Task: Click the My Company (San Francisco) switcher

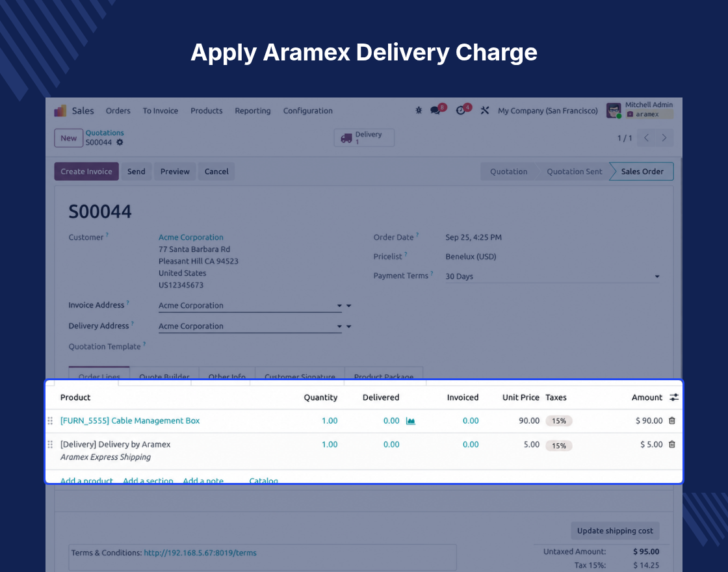Action: [x=548, y=110]
